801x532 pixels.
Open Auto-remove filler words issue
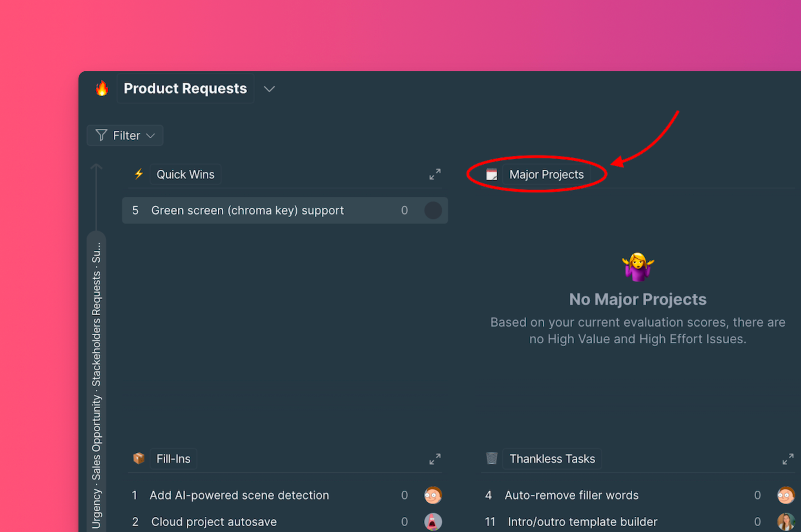[x=571, y=495]
